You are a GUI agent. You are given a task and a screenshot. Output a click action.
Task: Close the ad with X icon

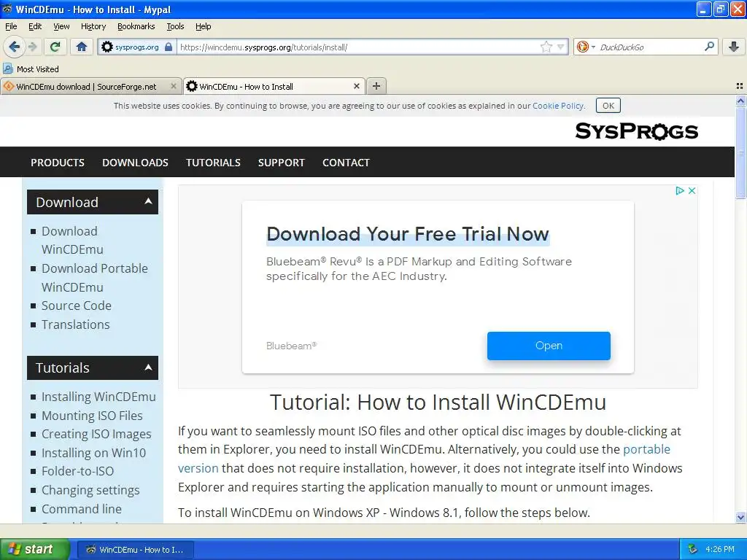[692, 190]
